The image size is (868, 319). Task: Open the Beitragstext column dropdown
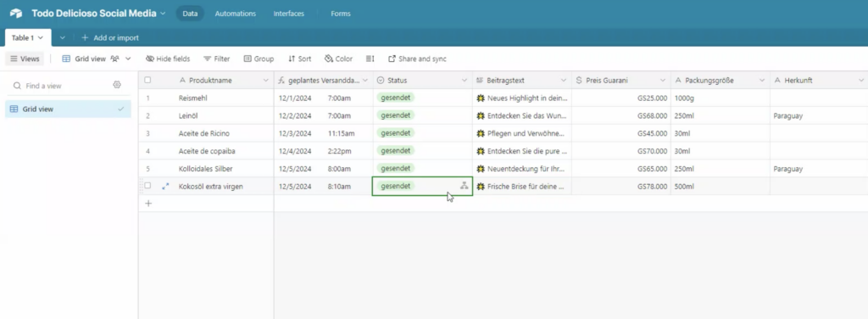(564, 81)
